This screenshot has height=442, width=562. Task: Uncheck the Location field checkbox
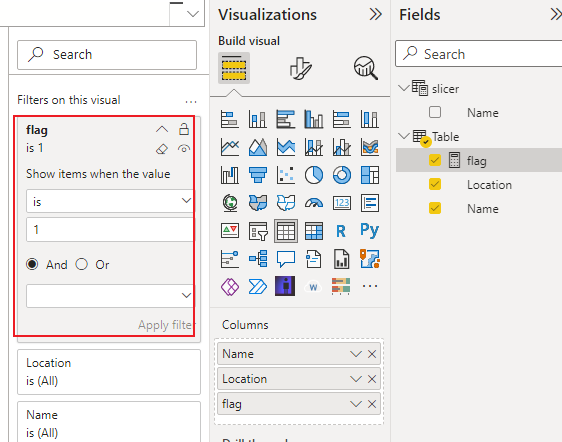435,184
